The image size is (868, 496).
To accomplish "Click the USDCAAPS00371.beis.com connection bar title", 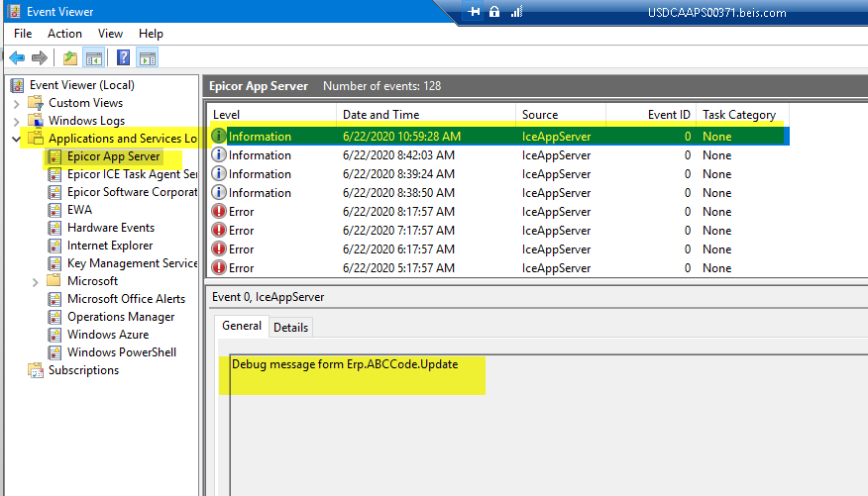I will 716,12.
